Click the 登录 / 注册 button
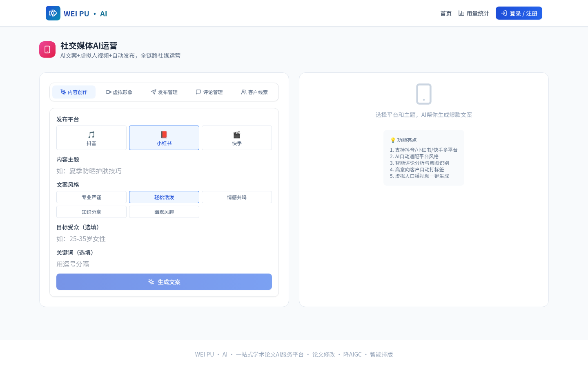Image resolution: width=588 pixels, height=368 pixels. [x=519, y=13]
